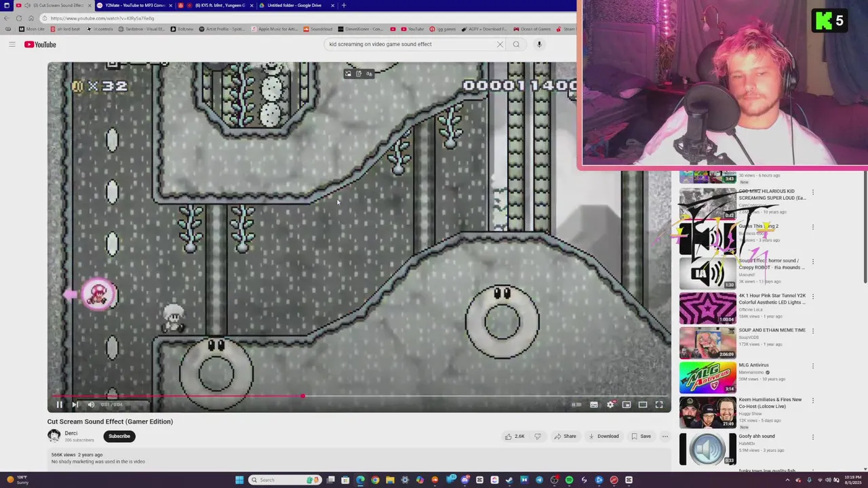Like the video (2.6K)

(x=515, y=436)
